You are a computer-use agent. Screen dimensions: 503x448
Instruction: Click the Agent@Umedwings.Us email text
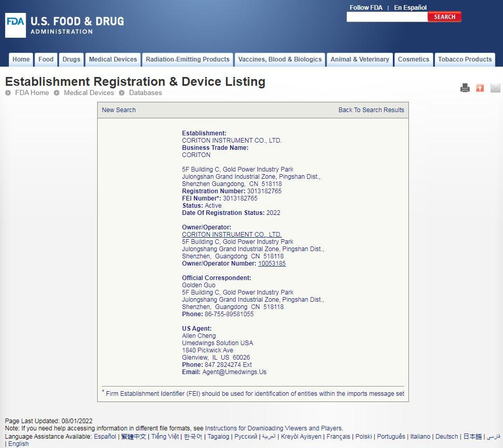(234, 372)
